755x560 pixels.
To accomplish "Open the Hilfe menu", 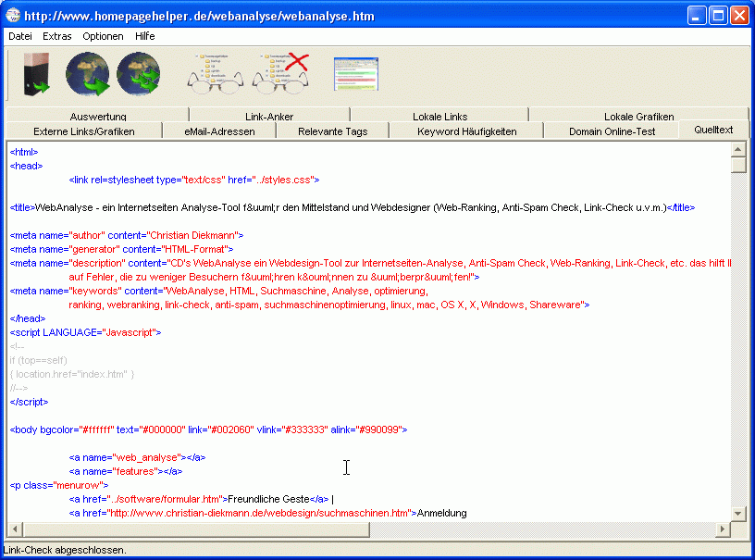I will pyautogui.click(x=144, y=36).
